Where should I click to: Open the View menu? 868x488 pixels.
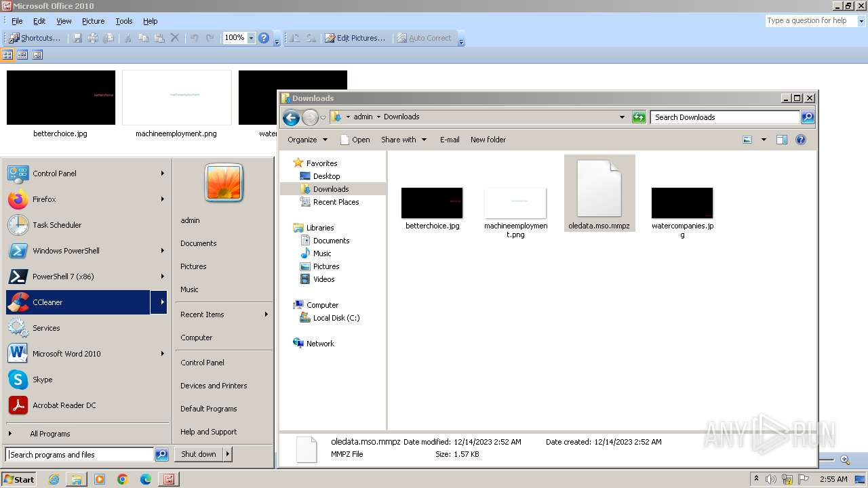[x=64, y=21]
